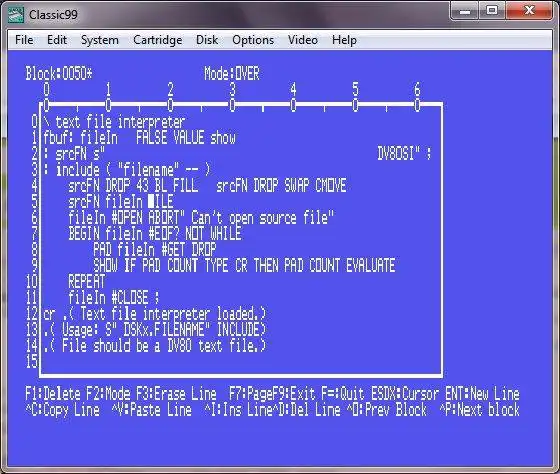
Task: Open the Options menu
Action: [253, 40]
